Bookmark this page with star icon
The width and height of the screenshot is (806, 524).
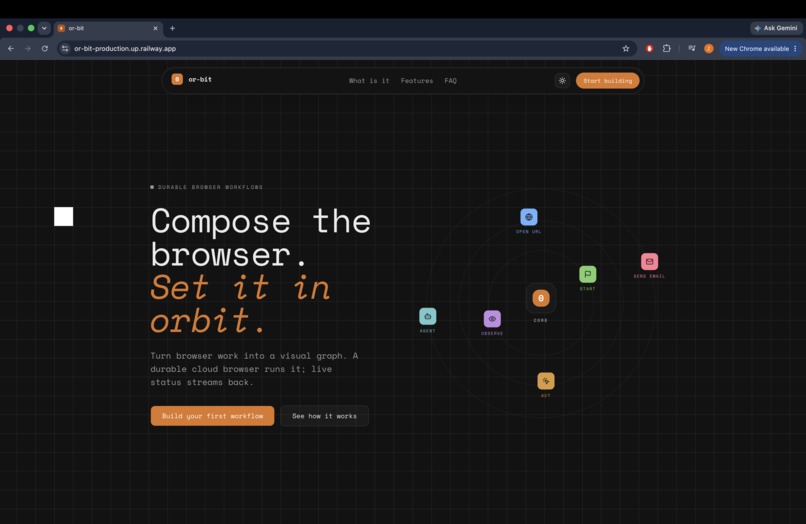pyautogui.click(x=626, y=48)
